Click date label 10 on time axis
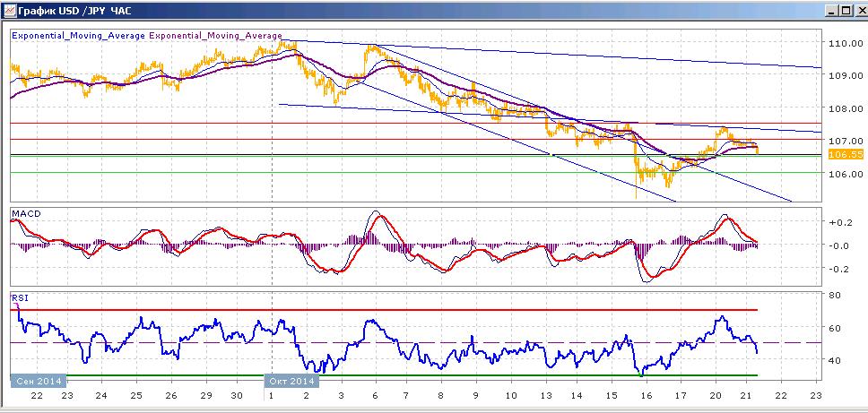868x413 pixels. (x=510, y=396)
